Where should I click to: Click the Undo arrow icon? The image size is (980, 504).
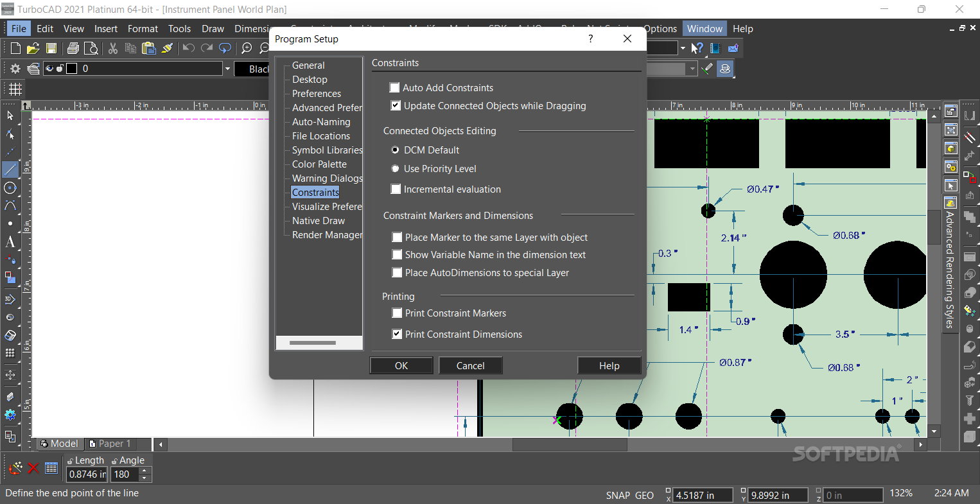point(188,48)
